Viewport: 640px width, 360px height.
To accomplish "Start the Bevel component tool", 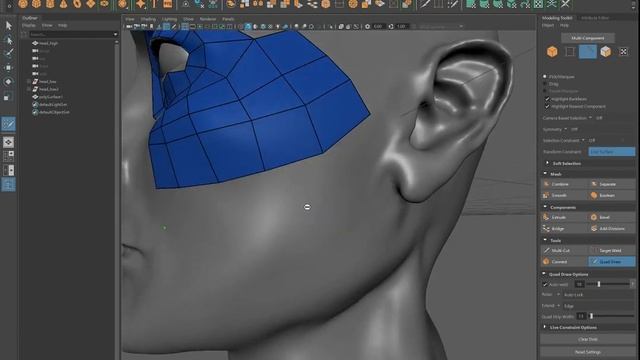I will click(612, 218).
